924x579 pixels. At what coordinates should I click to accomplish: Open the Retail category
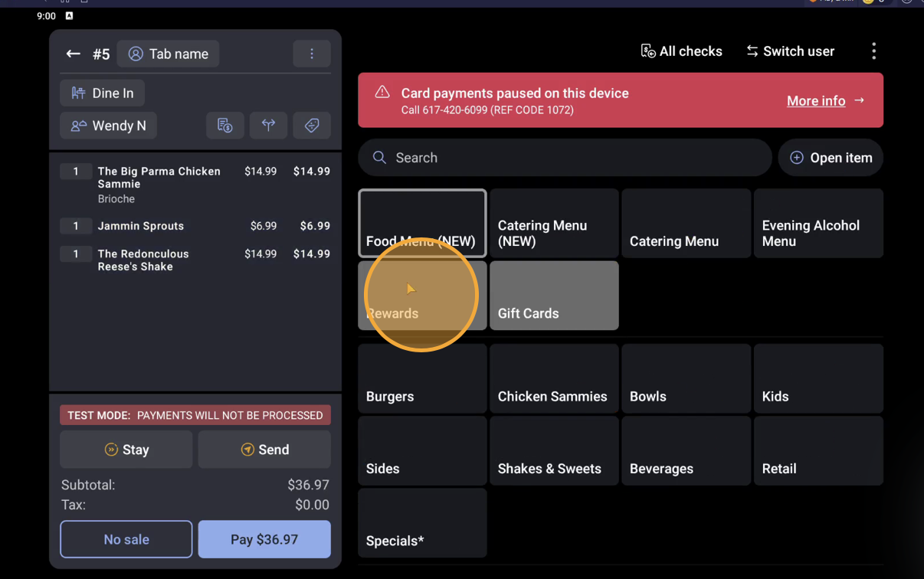[x=818, y=450]
